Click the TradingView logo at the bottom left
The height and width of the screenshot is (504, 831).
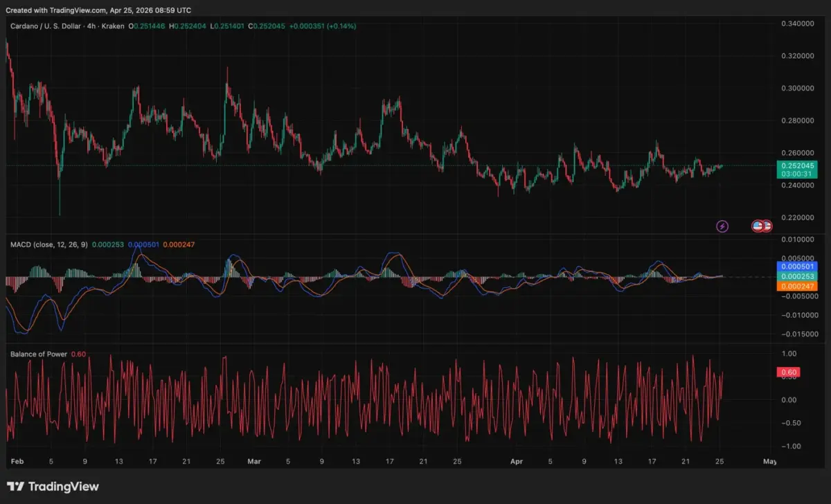point(53,487)
